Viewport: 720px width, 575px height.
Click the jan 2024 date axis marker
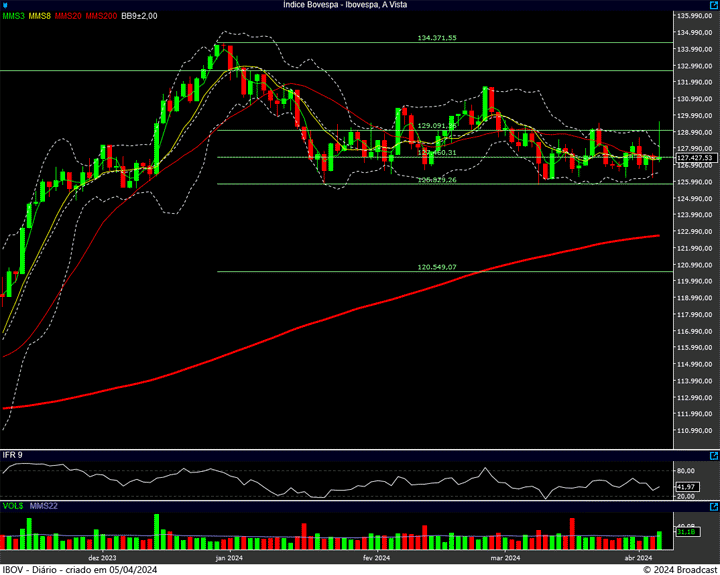229,558
